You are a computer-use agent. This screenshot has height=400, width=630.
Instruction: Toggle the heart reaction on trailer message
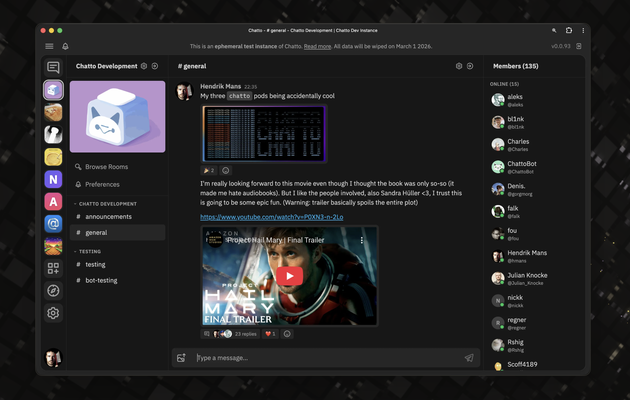270,334
